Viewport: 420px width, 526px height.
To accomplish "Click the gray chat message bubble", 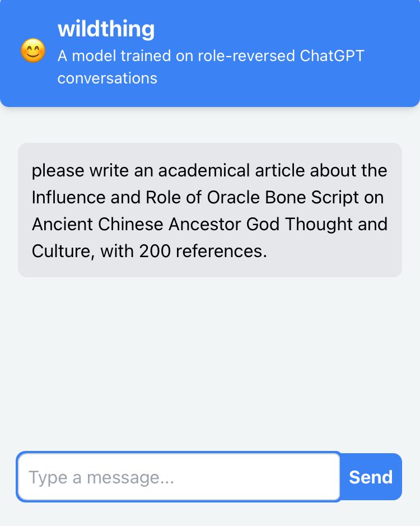I will 210,210.
